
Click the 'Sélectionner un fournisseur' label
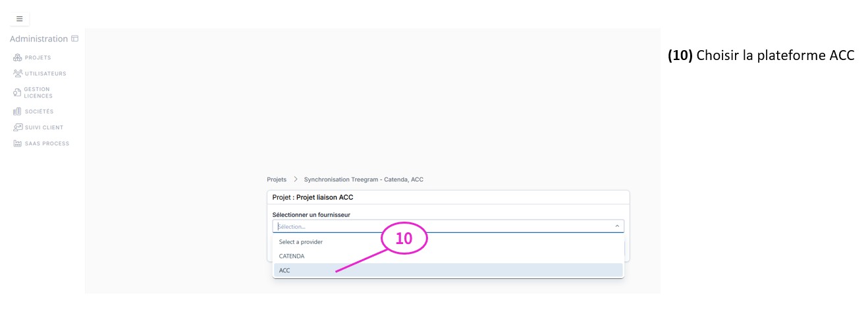[x=312, y=214]
